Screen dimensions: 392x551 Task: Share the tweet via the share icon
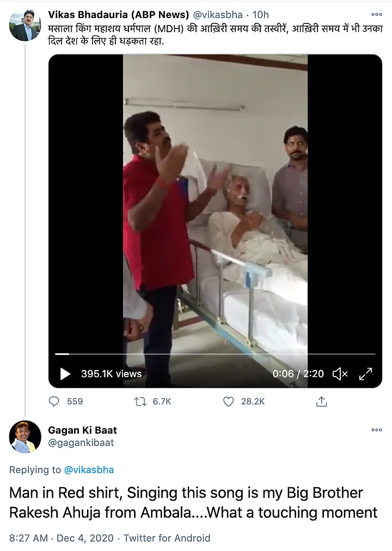point(321,402)
